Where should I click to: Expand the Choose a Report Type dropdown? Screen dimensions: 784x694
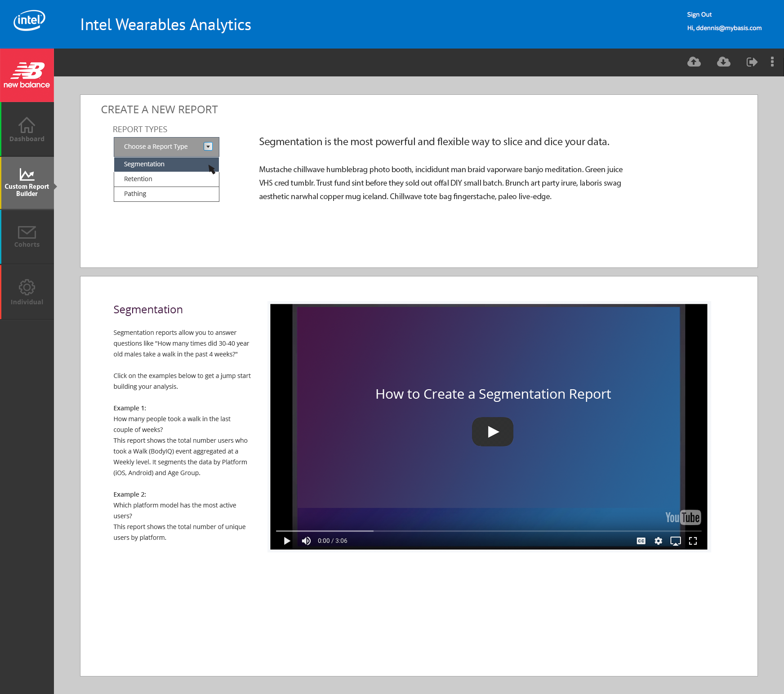pyautogui.click(x=166, y=147)
